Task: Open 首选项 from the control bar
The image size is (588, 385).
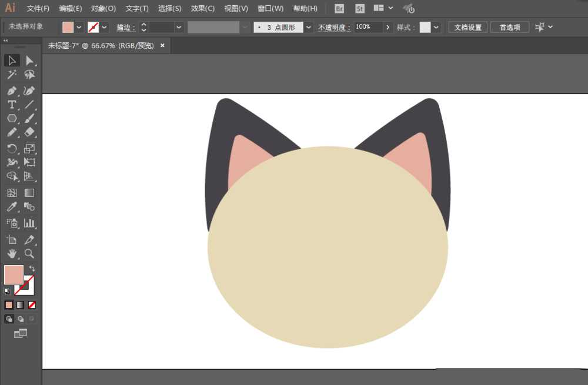Action: pos(509,27)
